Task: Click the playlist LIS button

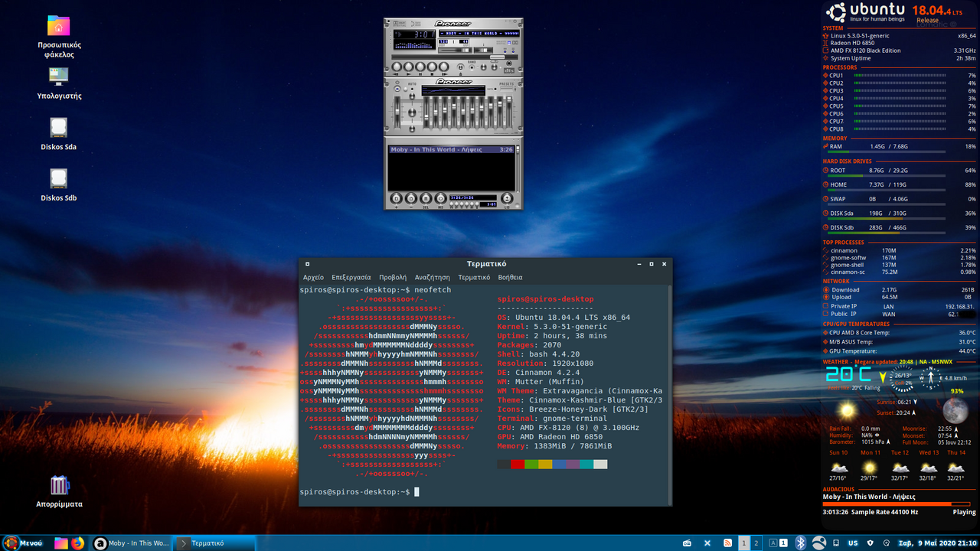Action: (507, 198)
